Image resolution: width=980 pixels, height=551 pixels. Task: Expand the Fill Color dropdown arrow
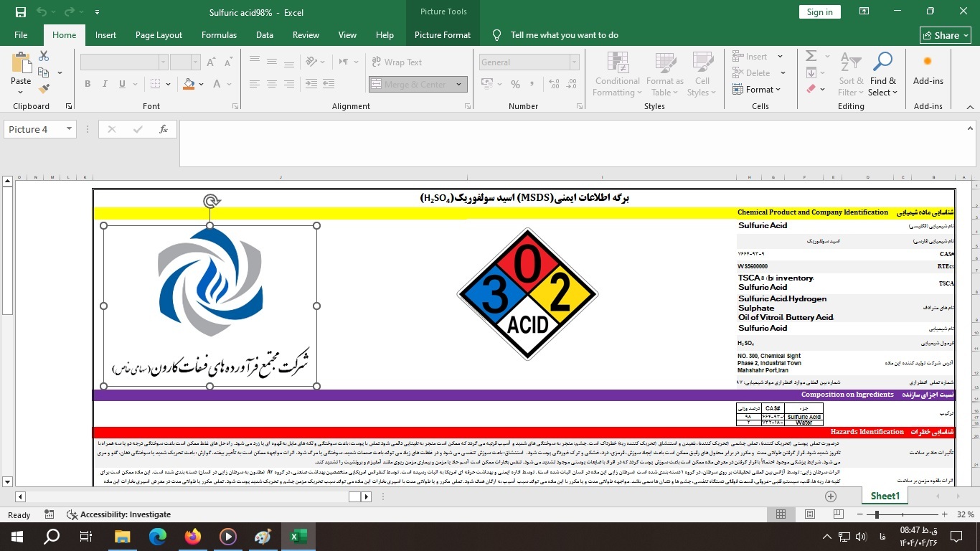tap(202, 84)
